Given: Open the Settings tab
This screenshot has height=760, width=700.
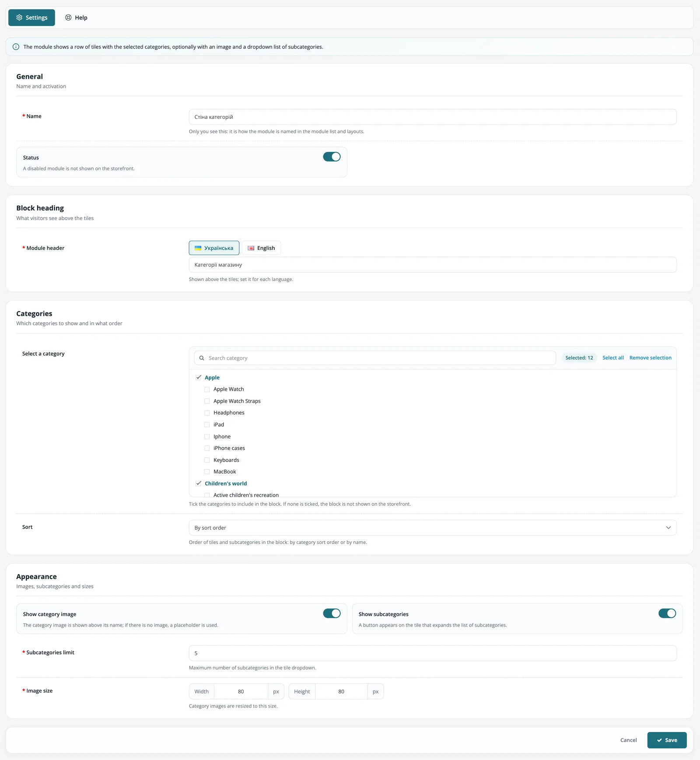Looking at the screenshot, I should tap(31, 18).
